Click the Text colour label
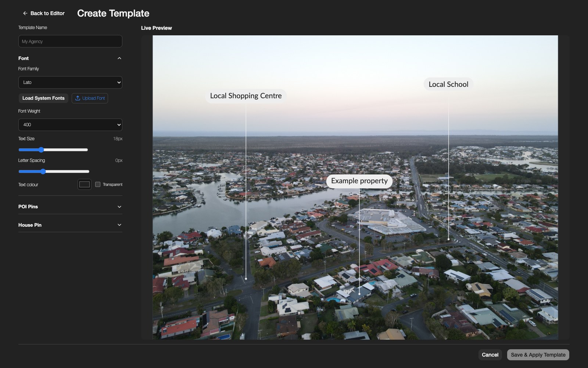This screenshot has height=368, width=588. 28,185
